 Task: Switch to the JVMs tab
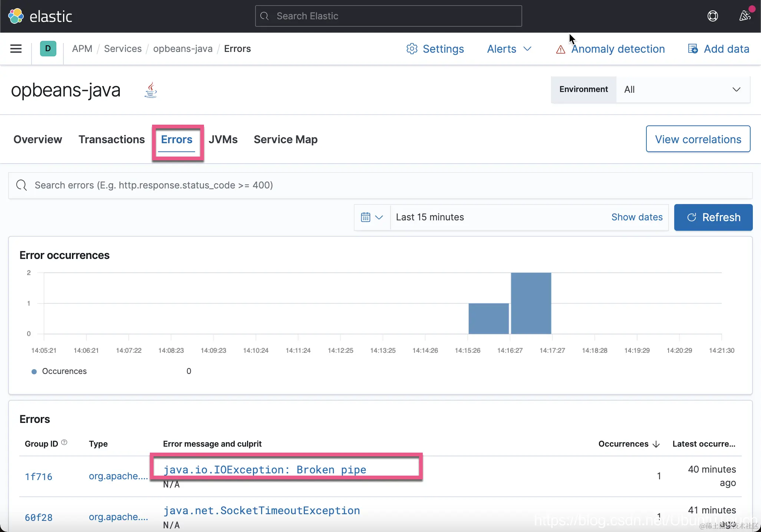click(x=223, y=139)
